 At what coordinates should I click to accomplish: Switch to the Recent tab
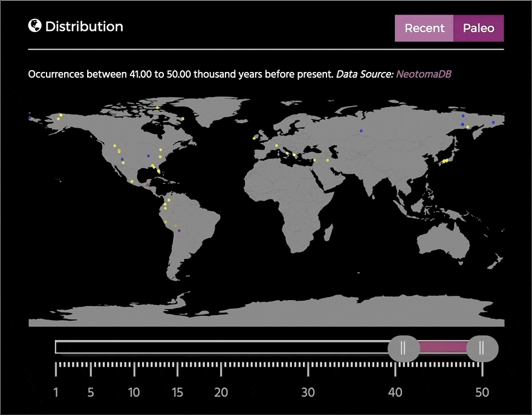click(x=424, y=28)
